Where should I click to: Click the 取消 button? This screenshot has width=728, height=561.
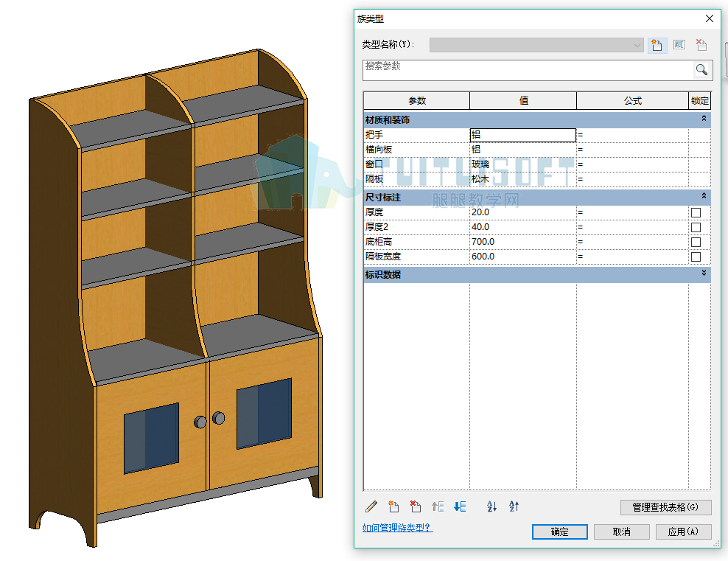click(x=621, y=532)
